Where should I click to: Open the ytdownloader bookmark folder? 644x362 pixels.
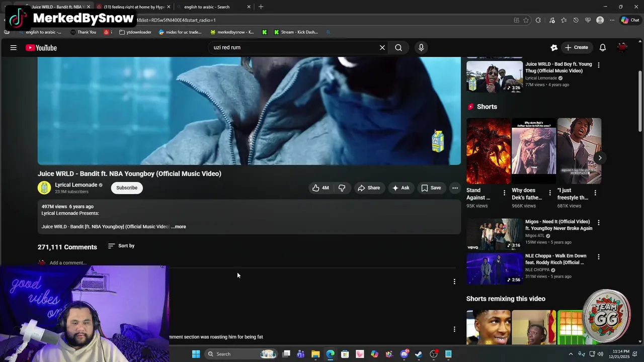(135, 32)
